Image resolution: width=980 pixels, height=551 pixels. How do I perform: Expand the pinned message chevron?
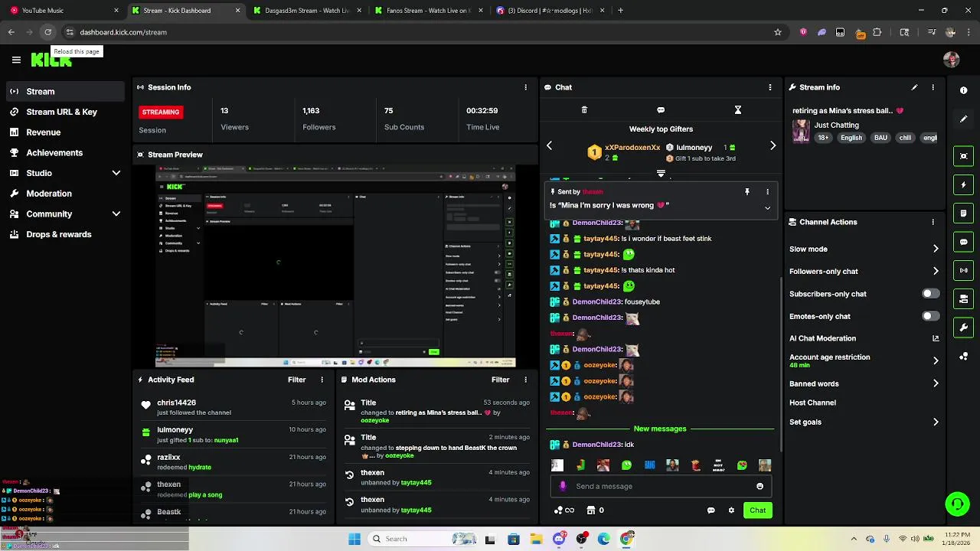767,208
